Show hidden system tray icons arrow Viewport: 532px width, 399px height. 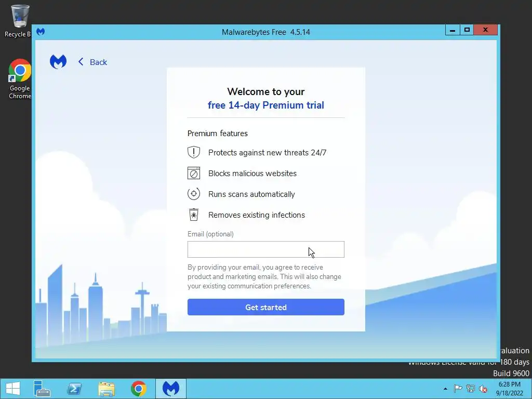(445, 389)
